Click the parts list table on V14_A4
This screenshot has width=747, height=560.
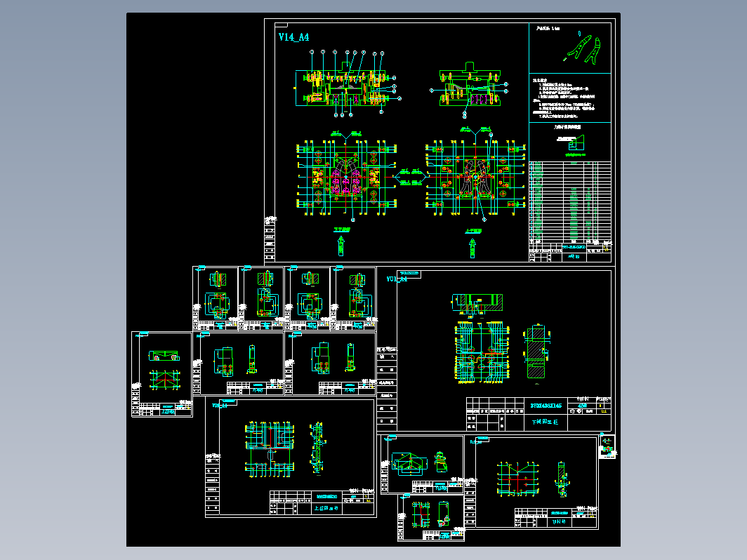pyautogui.click(x=570, y=202)
